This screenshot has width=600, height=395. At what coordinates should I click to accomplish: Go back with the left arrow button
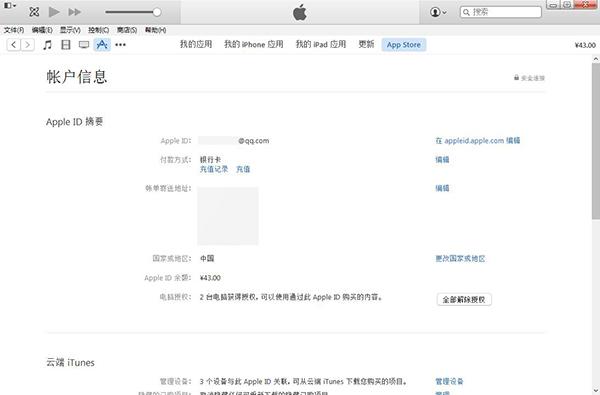pyautogui.click(x=14, y=45)
